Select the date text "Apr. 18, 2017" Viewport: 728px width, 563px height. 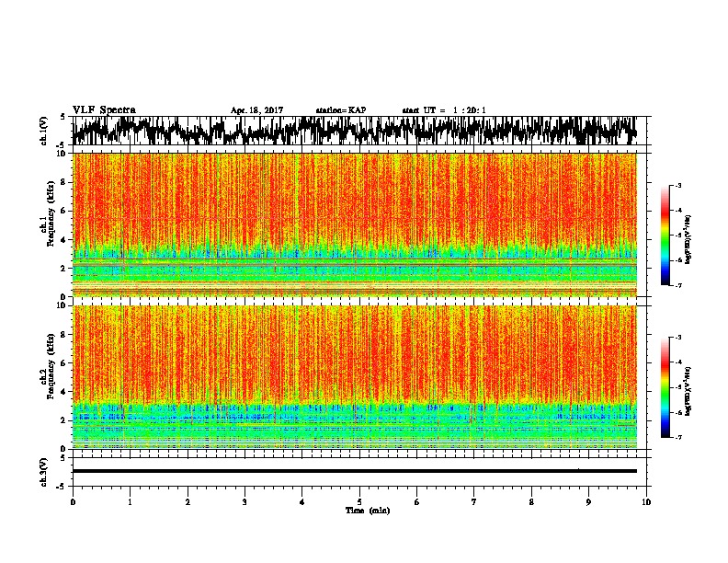click(x=256, y=110)
